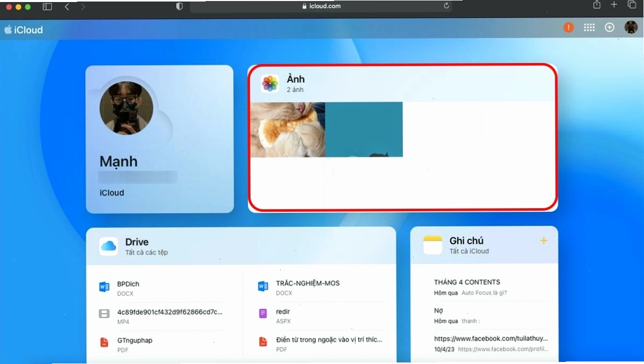This screenshot has width=644, height=364.
Task: Open note titled Nợ
Action: [x=438, y=311]
